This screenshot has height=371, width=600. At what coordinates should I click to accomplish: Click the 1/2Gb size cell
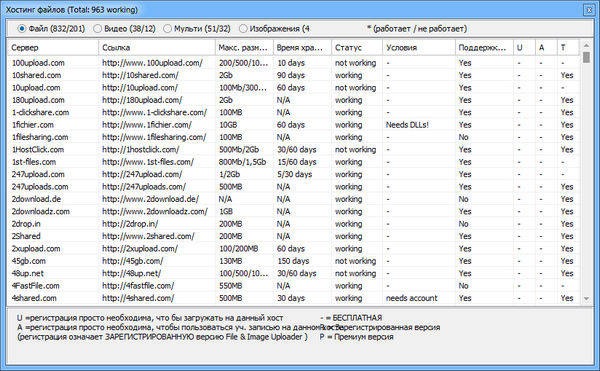click(230, 174)
